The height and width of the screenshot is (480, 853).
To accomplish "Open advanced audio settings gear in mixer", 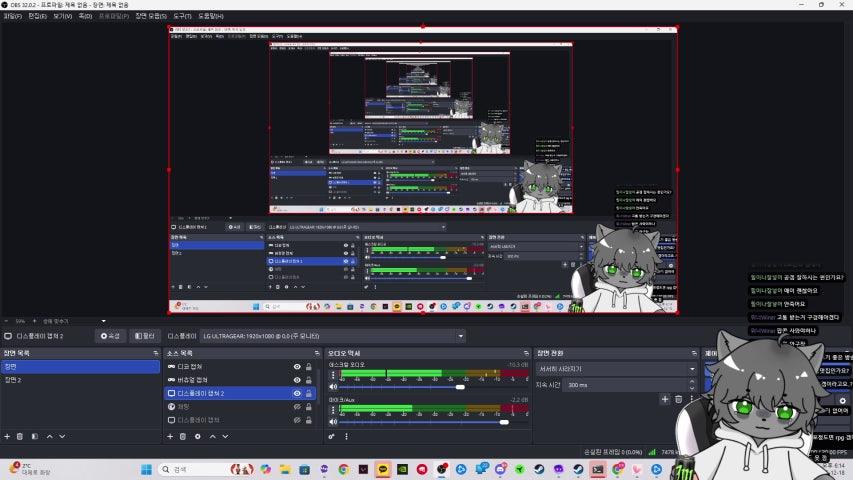I will pyautogui.click(x=332, y=436).
